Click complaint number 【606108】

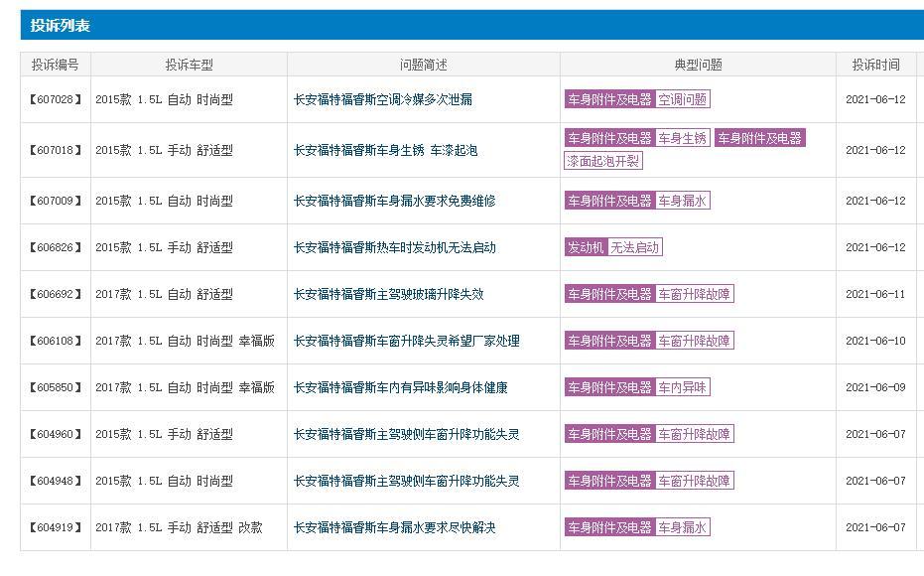pos(56,341)
